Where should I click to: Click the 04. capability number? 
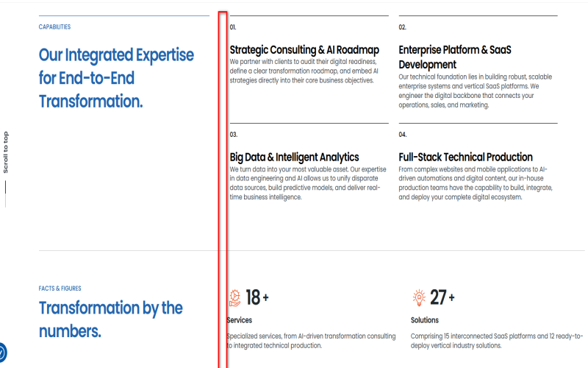tap(403, 135)
